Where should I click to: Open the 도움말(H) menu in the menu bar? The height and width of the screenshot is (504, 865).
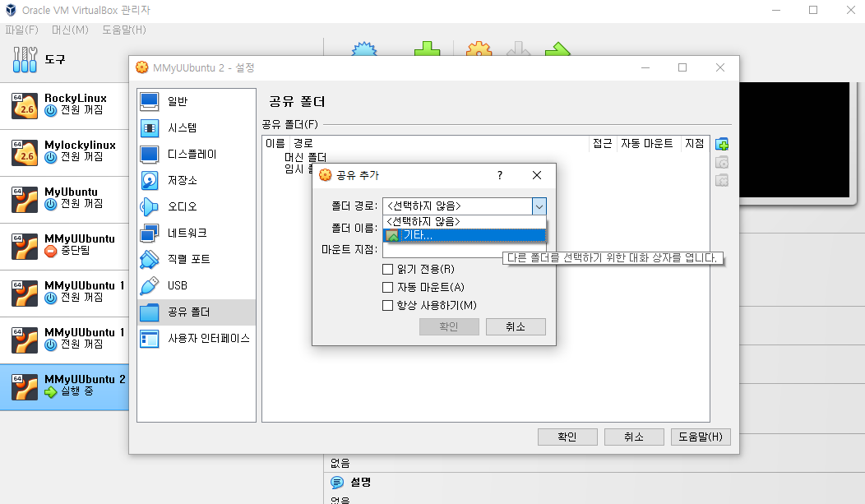[x=124, y=30]
